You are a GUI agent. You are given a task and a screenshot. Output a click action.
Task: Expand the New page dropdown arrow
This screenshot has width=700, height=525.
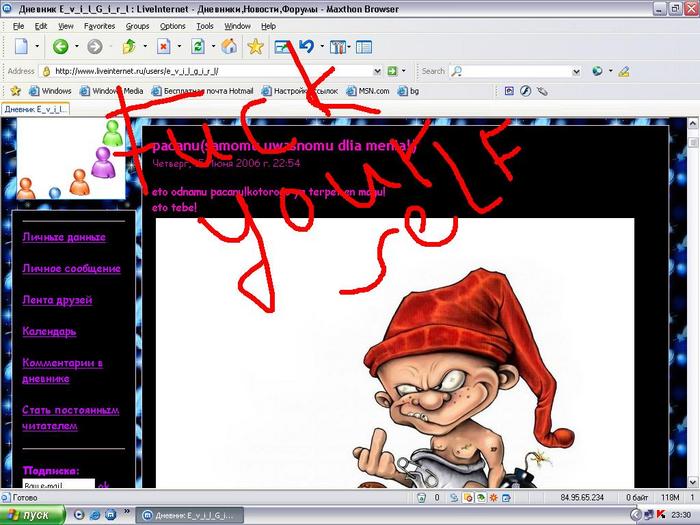pos(37,46)
